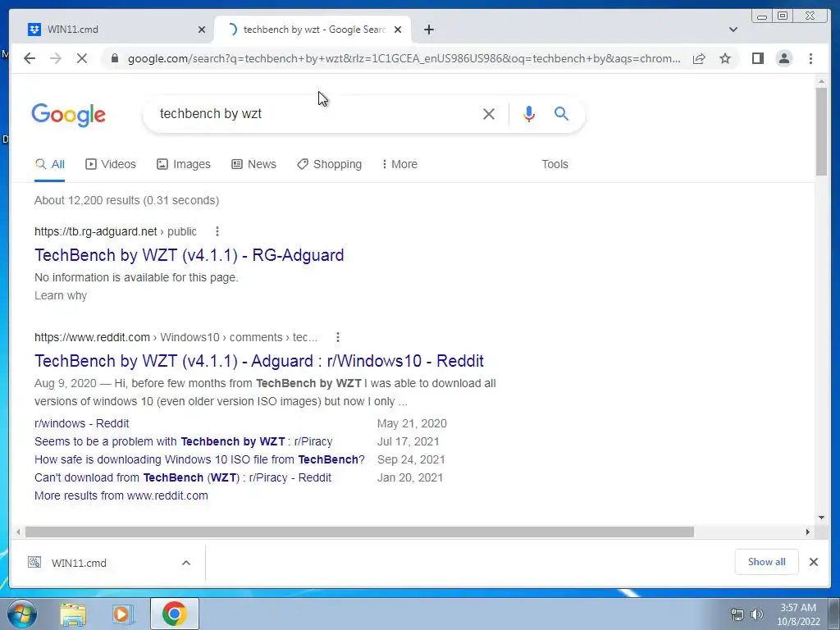Viewport: 840px width, 630px height.
Task: Open options for Reddit result
Action: click(x=337, y=337)
